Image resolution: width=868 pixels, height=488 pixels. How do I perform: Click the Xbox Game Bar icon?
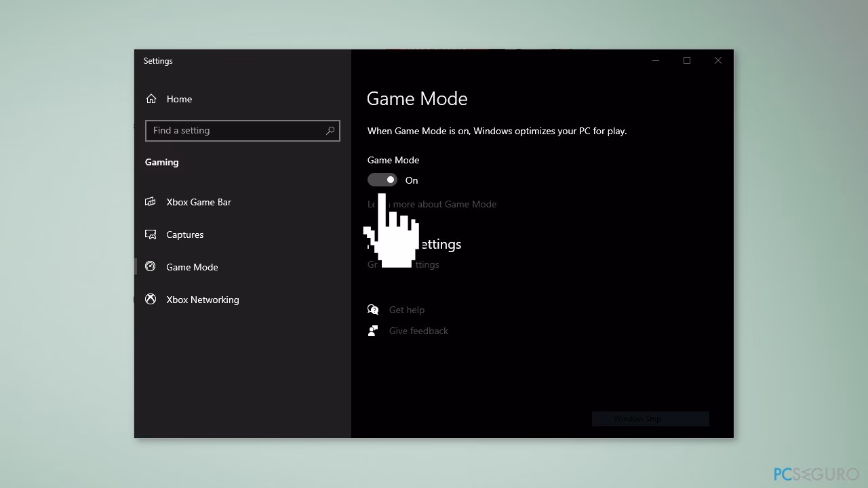(151, 202)
